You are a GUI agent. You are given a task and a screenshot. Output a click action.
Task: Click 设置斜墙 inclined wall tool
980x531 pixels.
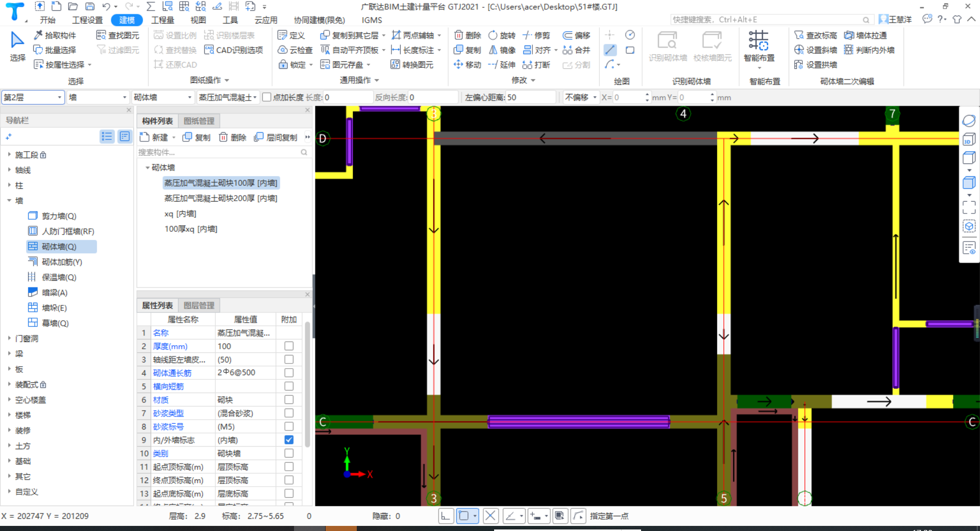tap(816, 50)
